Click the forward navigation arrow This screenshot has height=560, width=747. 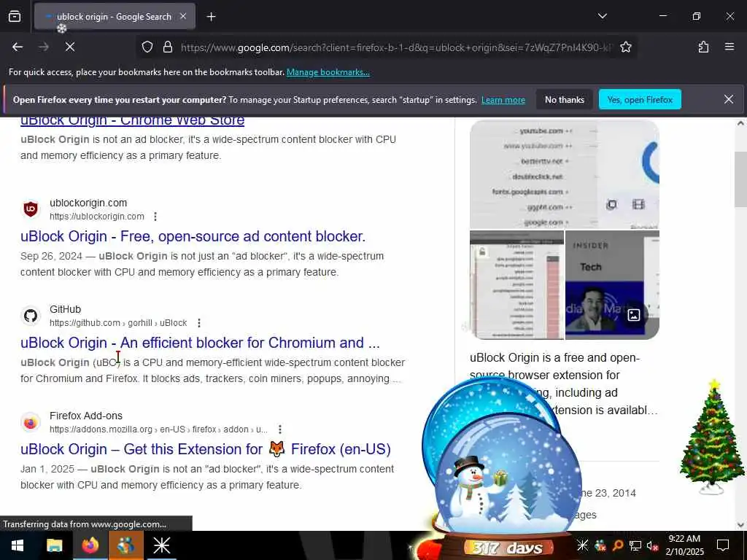44,47
